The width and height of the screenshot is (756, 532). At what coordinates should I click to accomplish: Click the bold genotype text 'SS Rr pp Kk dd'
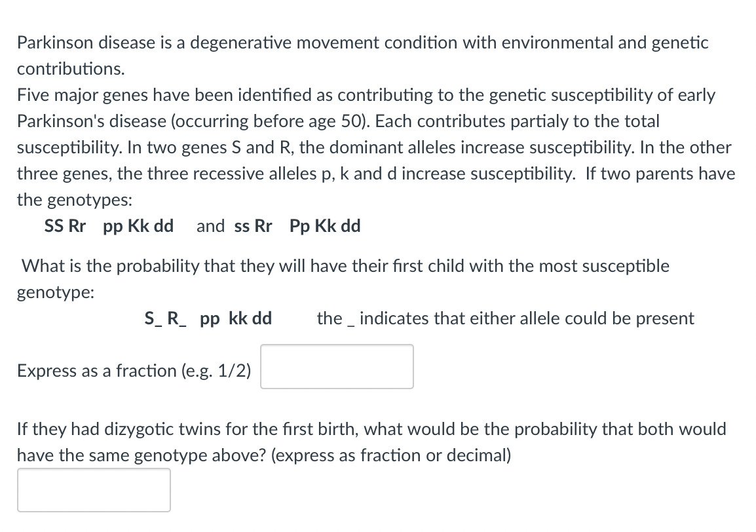point(109,226)
